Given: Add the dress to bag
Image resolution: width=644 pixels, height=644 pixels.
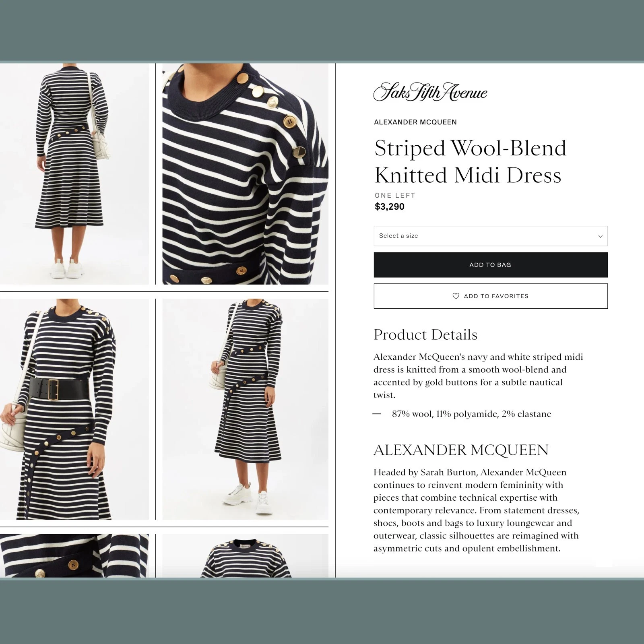Looking at the screenshot, I should click(490, 265).
